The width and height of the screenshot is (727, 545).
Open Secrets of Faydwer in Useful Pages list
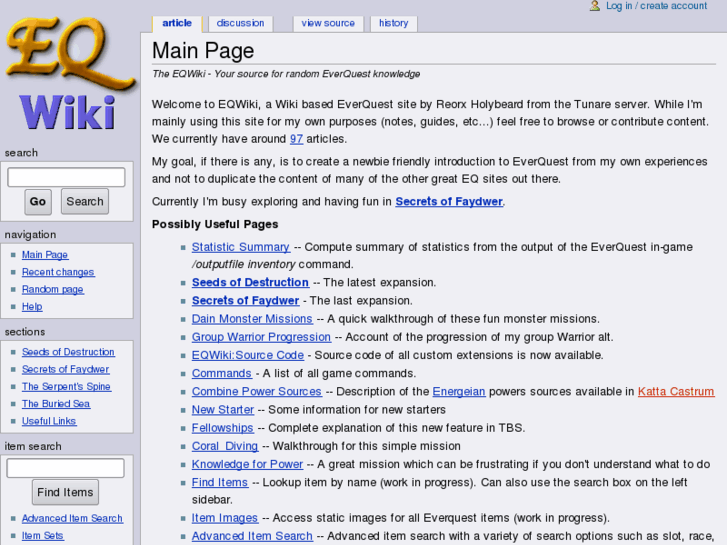(x=245, y=301)
